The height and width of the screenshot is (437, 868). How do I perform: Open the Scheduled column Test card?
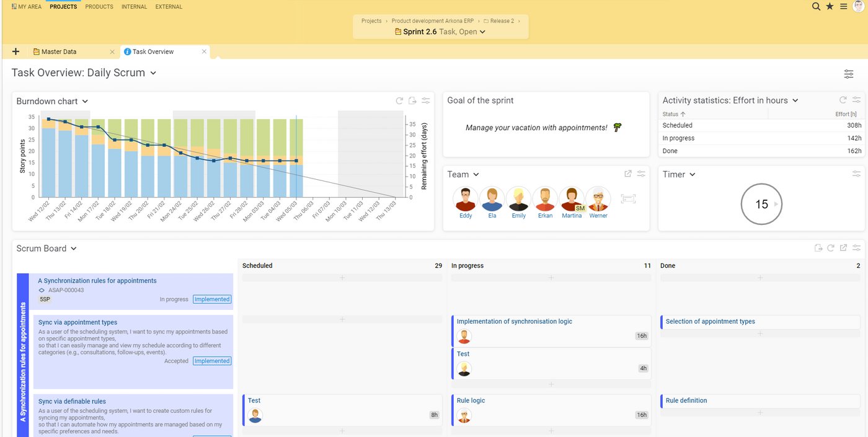[342, 409]
